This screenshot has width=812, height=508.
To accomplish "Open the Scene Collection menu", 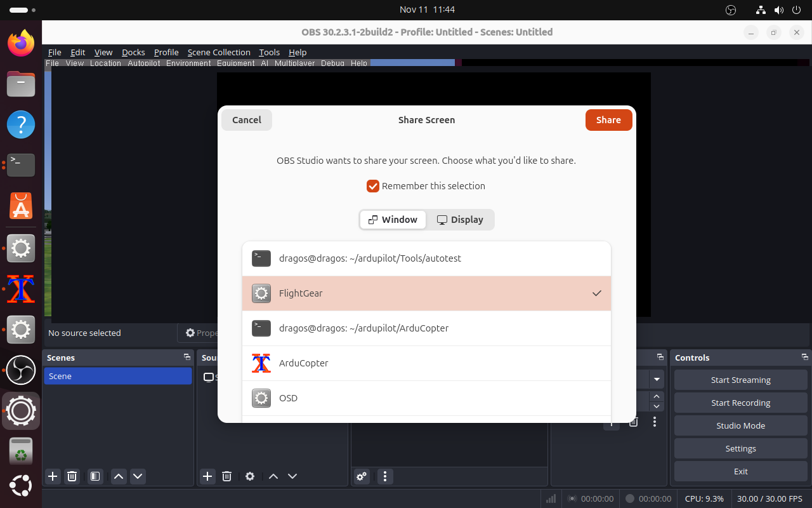I will [x=219, y=52].
